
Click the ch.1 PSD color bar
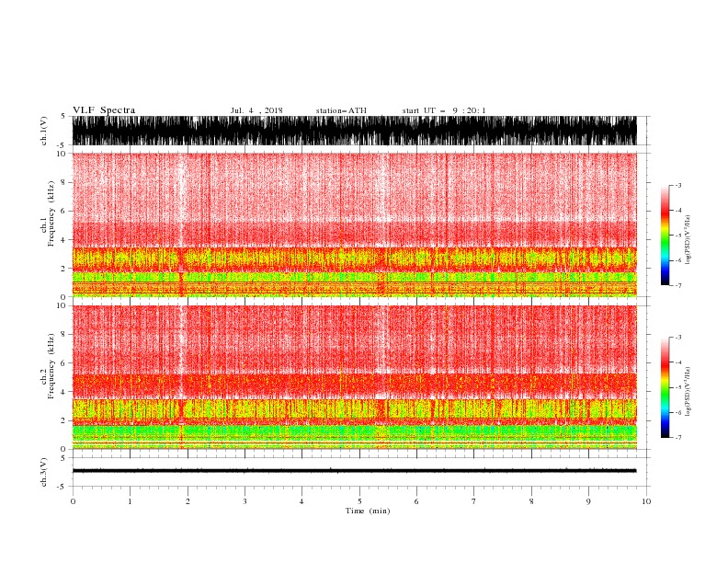[x=665, y=236]
